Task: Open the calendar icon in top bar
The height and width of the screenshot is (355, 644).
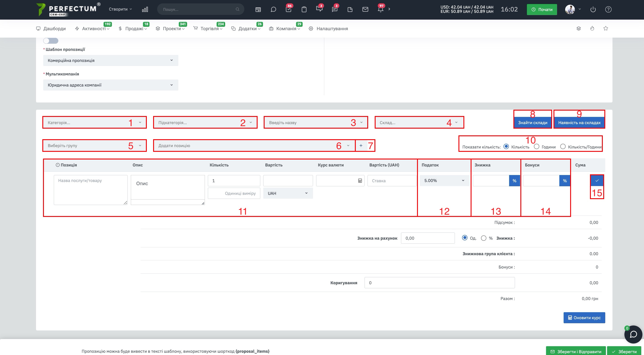Action: [x=258, y=9]
